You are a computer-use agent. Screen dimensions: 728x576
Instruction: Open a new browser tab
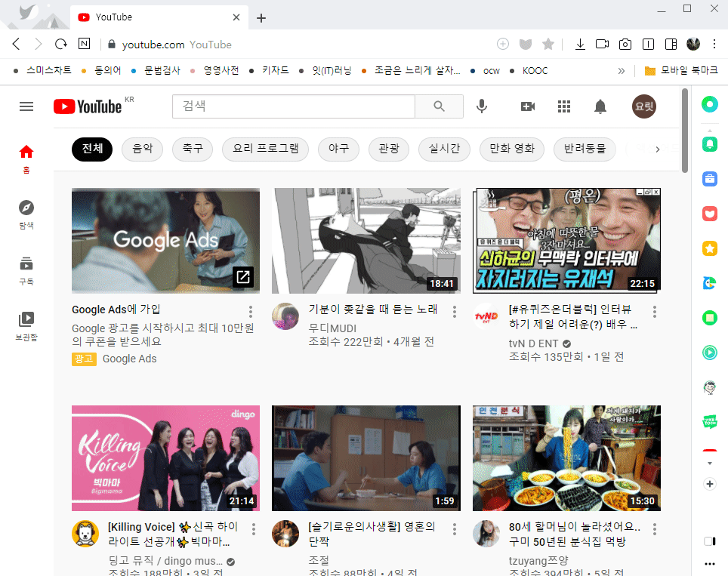tap(261, 18)
